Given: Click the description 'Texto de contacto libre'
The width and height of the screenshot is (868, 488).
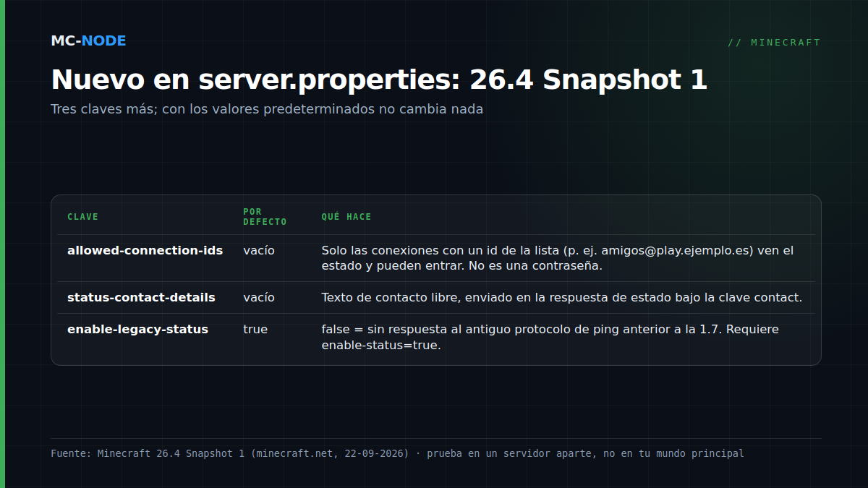Looking at the screenshot, I should pyautogui.click(x=562, y=297).
